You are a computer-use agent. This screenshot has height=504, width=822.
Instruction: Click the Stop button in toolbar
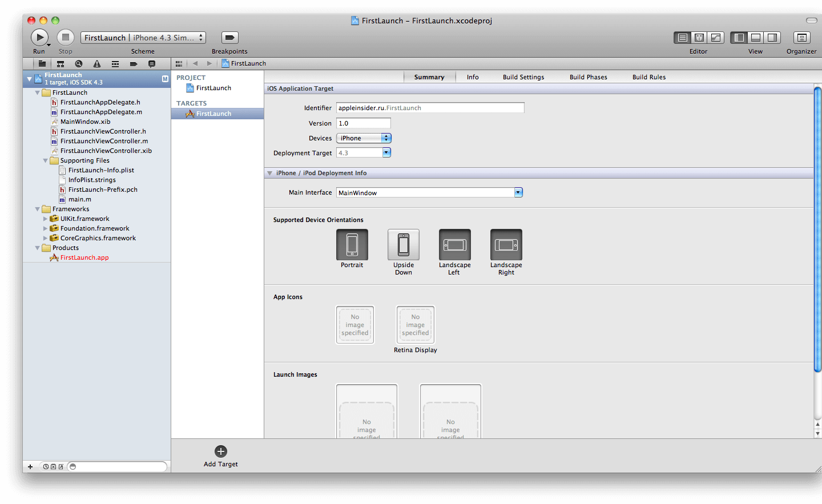pyautogui.click(x=66, y=38)
